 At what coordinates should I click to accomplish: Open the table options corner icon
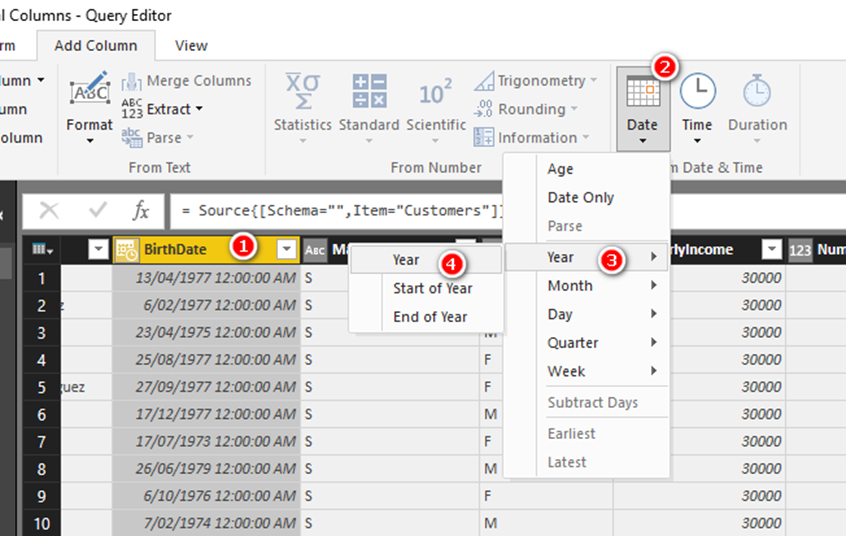click(x=42, y=250)
